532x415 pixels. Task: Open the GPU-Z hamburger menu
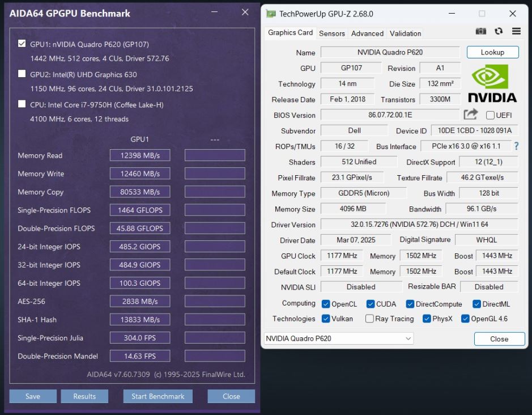tap(516, 32)
